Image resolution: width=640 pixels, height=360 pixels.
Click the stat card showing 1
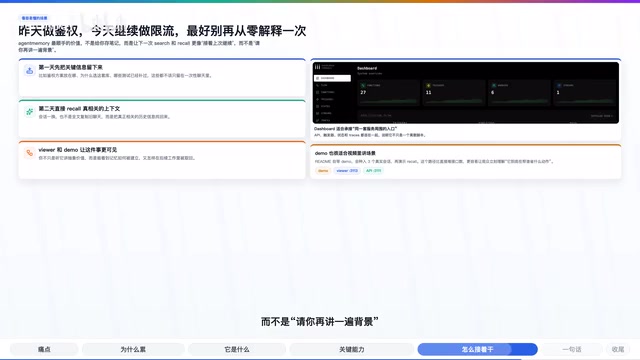(x=584, y=93)
